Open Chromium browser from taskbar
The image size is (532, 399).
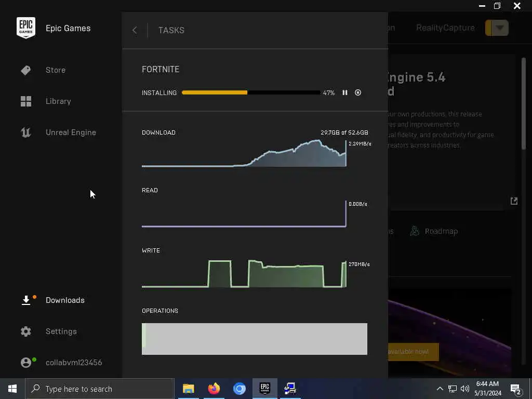pos(239,389)
